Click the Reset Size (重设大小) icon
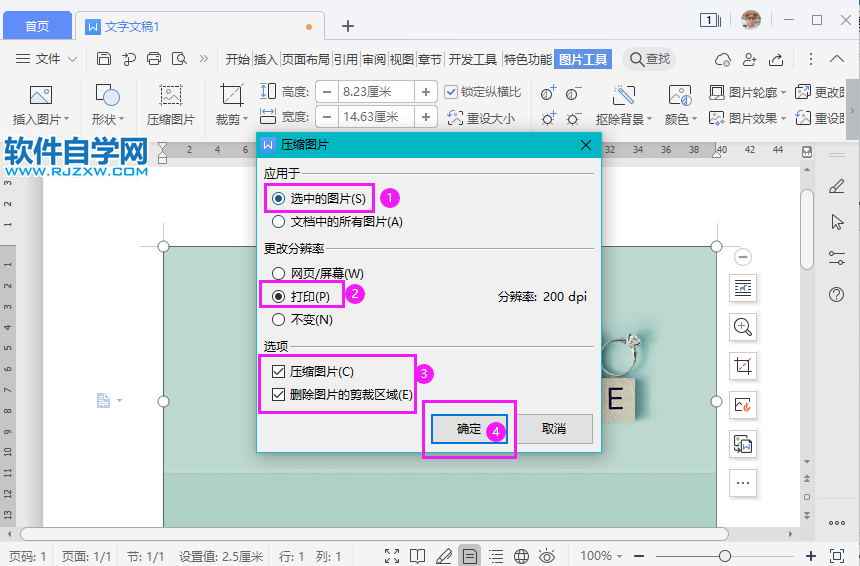Screen dimensions: 860x566 pos(455,118)
